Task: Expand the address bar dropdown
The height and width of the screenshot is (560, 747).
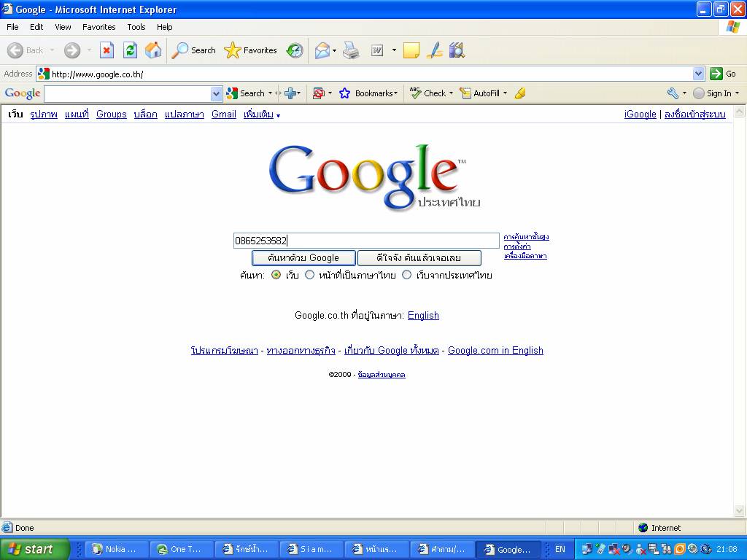Action: coord(698,74)
